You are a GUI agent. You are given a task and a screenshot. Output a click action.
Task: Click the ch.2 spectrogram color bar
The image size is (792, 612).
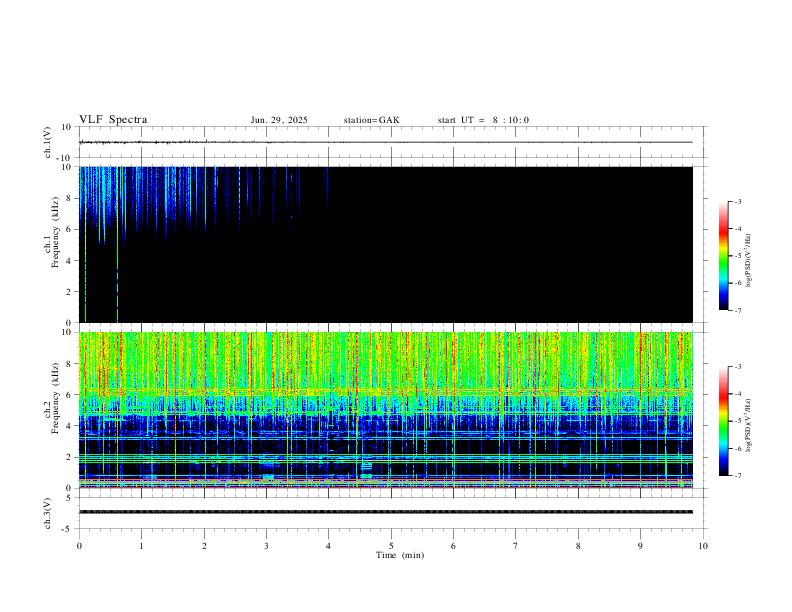click(724, 421)
